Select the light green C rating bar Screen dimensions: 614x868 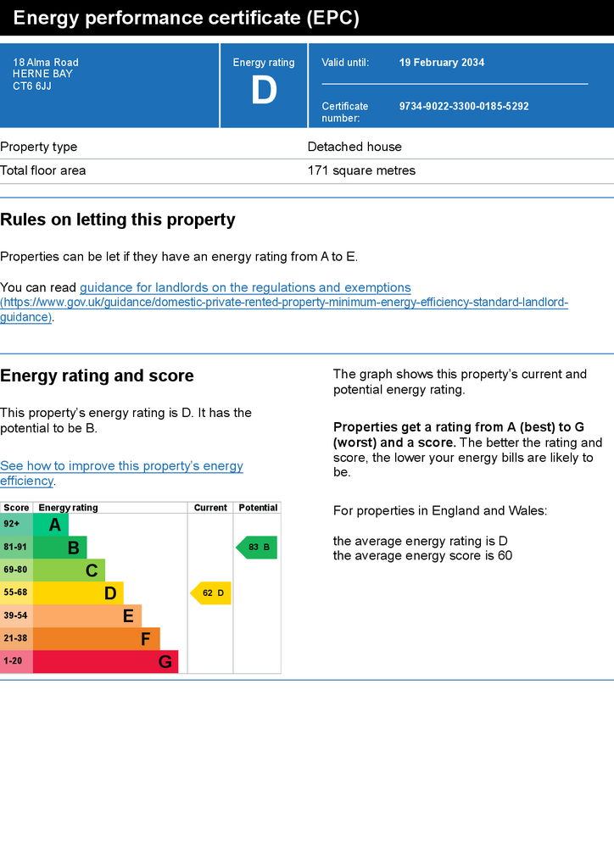click(70, 570)
